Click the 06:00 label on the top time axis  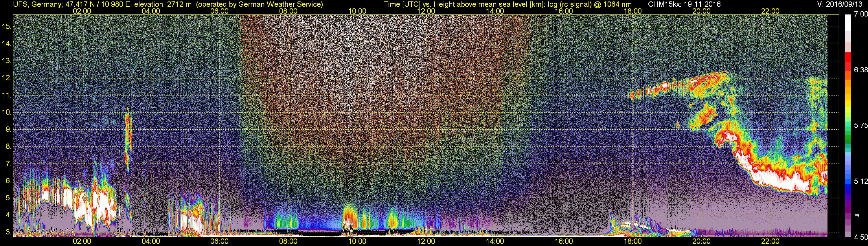coord(219,11)
